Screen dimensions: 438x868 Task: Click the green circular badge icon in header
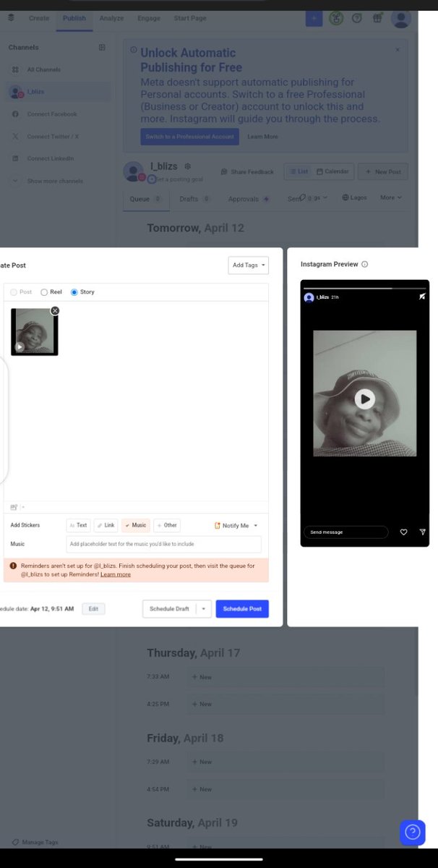click(335, 19)
